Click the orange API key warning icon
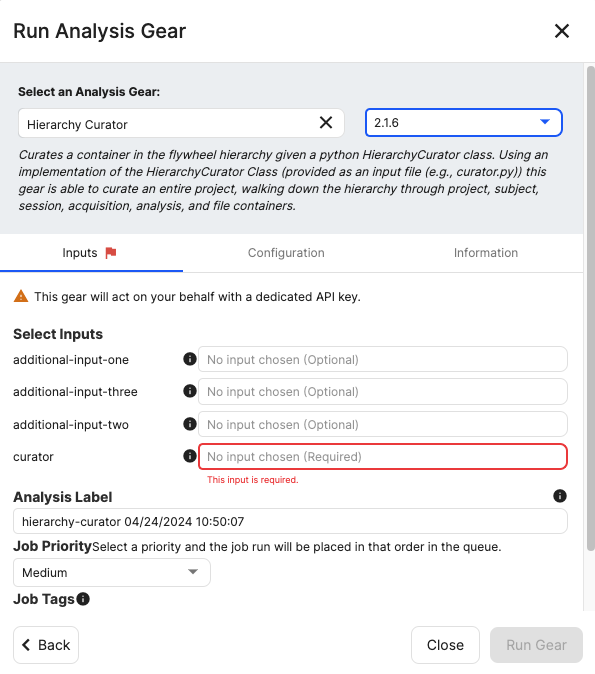Image resolution: width=595 pixels, height=674 pixels. pos(21,296)
